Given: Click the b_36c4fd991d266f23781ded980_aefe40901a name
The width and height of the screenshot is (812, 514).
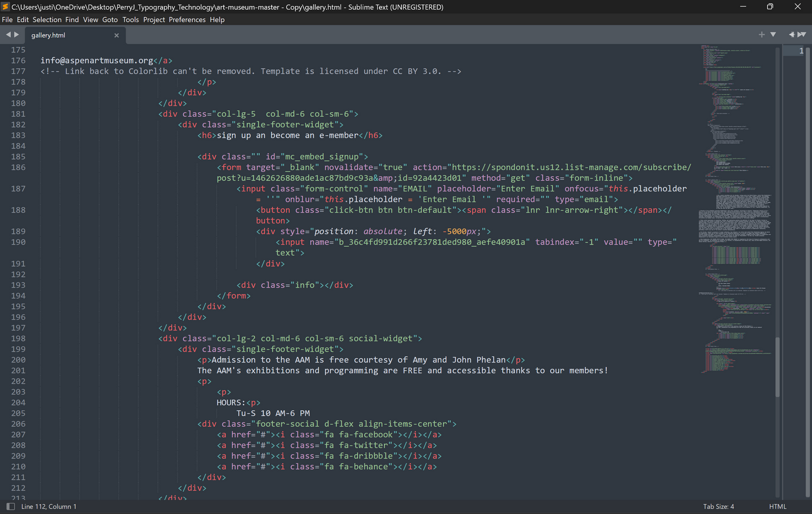Looking at the screenshot, I should click(432, 242).
